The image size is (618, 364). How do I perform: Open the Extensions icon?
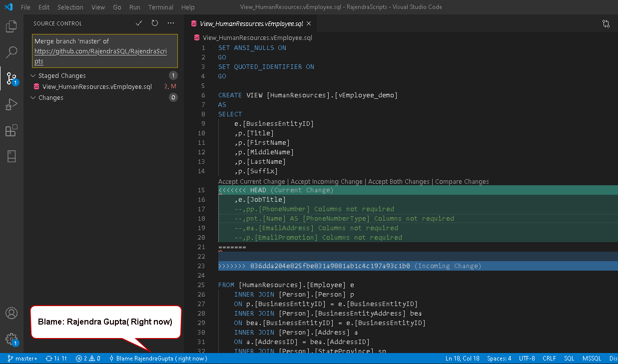(11, 130)
